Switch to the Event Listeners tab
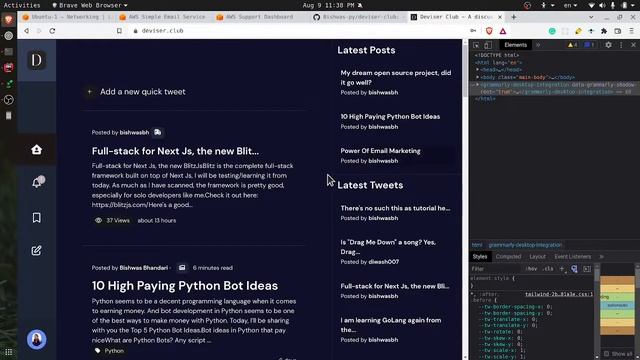640x360 pixels. coord(573,257)
